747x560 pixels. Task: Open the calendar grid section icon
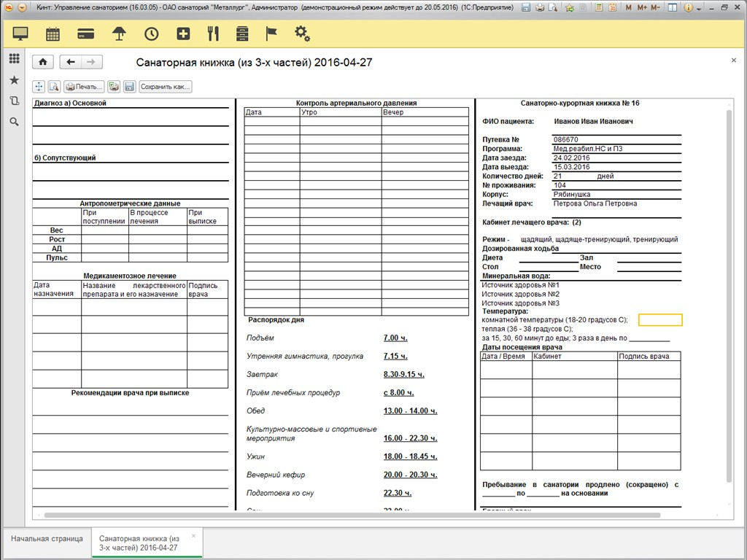pyautogui.click(x=53, y=34)
